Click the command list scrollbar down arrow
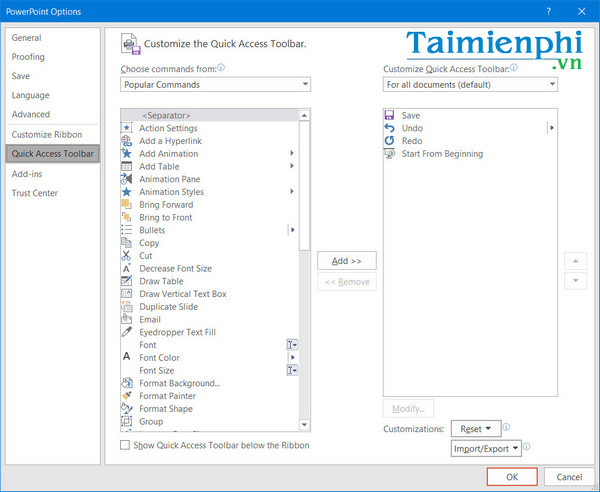Image resolution: width=600 pixels, height=492 pixels. pos(304,424)
